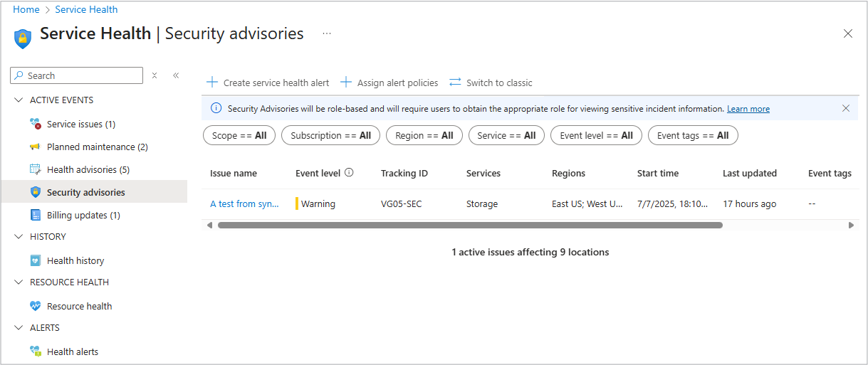This screenshot has height=365, width=868.
Task: Click the Planned maintenance megaphone icon
Action: (35, 147)
